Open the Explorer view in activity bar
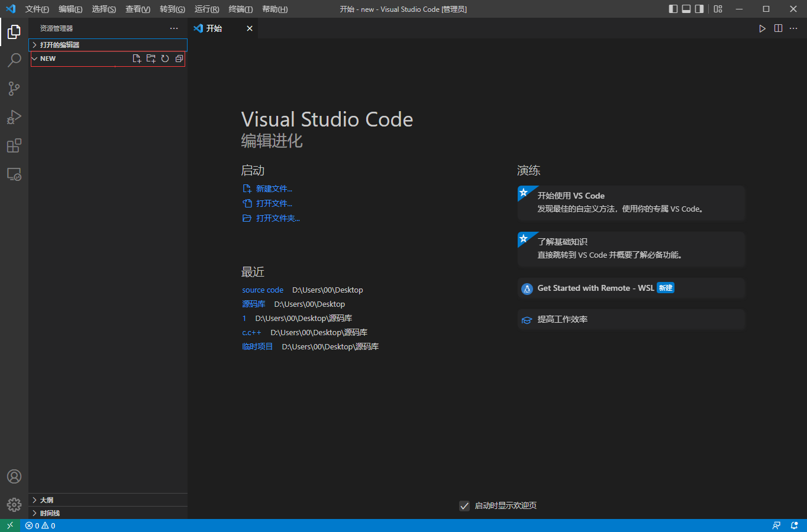807x532 pixels. point(14,32)
